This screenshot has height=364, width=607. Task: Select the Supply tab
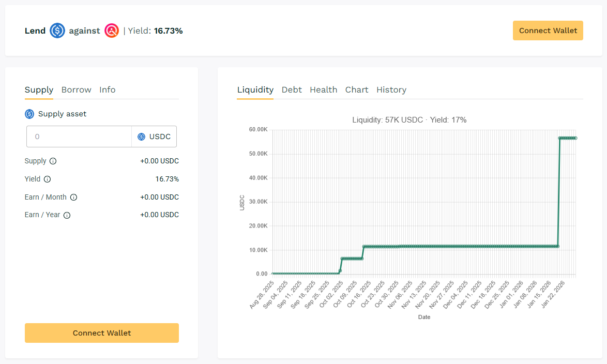[x=39, y=90]
